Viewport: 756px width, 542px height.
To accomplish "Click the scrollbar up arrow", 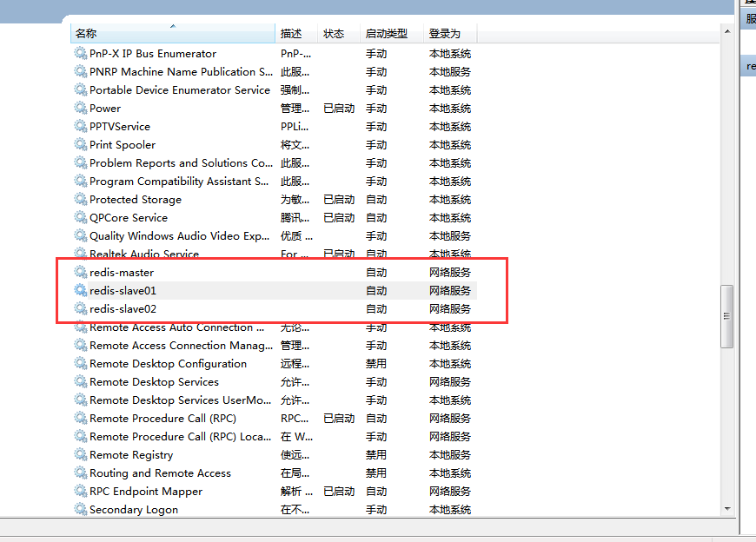I will (x=727, y=31).
